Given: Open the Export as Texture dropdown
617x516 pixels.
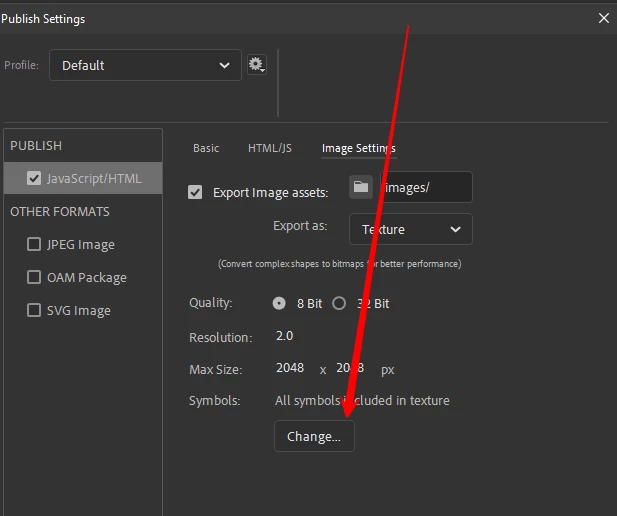Looking at the screenshot, I should [411, 229].
